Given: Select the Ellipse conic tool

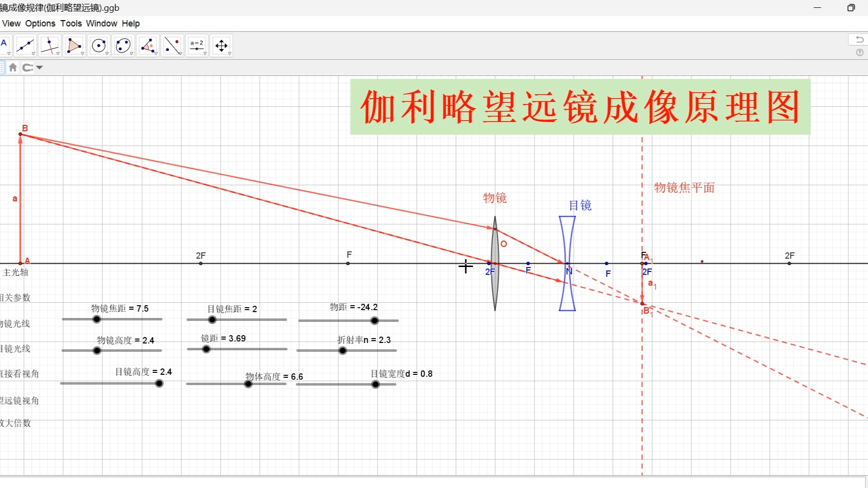Looking at the screenshot, I should (123, 46).
